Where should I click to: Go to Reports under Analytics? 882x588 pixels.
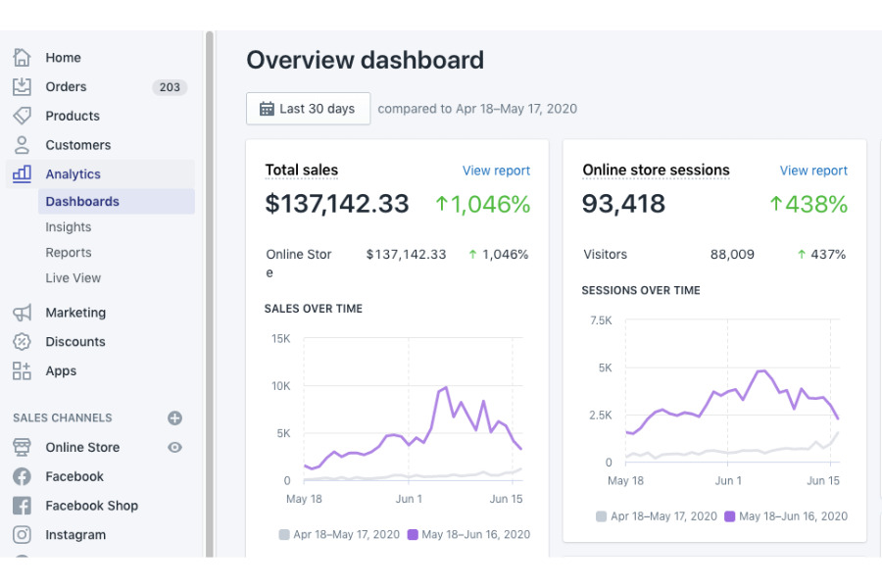[x=69, y=253]
